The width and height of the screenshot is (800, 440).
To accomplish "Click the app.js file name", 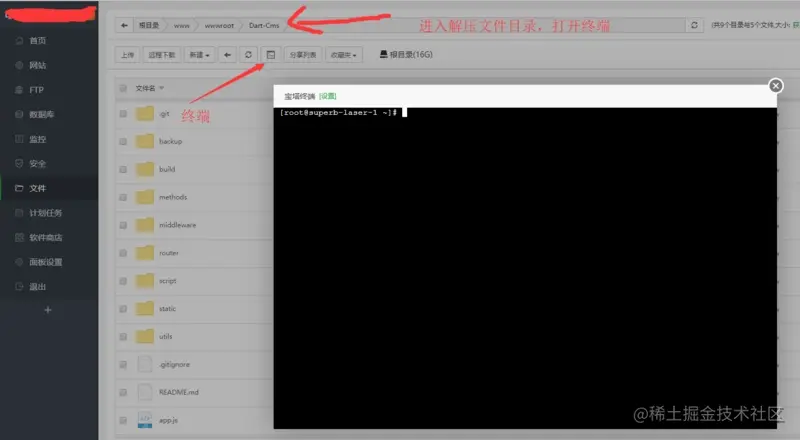I will (x=168, y=420).
